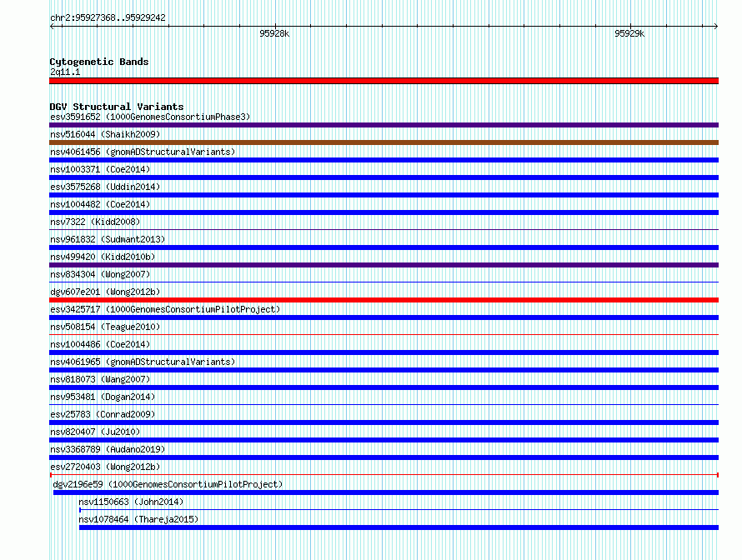Screen dimensions: 742x560
Task: Open variant nsv961832 (Sudmant2013)
Action: coord(108,239)
